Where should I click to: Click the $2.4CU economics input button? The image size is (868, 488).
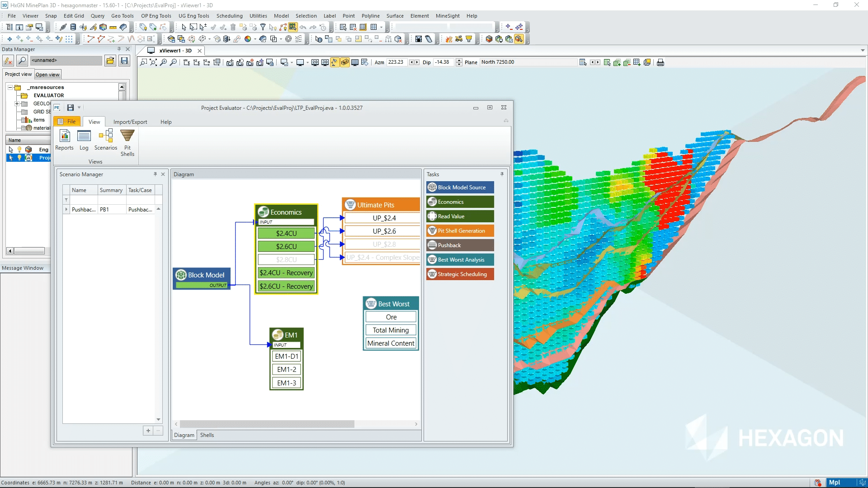(286, 233)
